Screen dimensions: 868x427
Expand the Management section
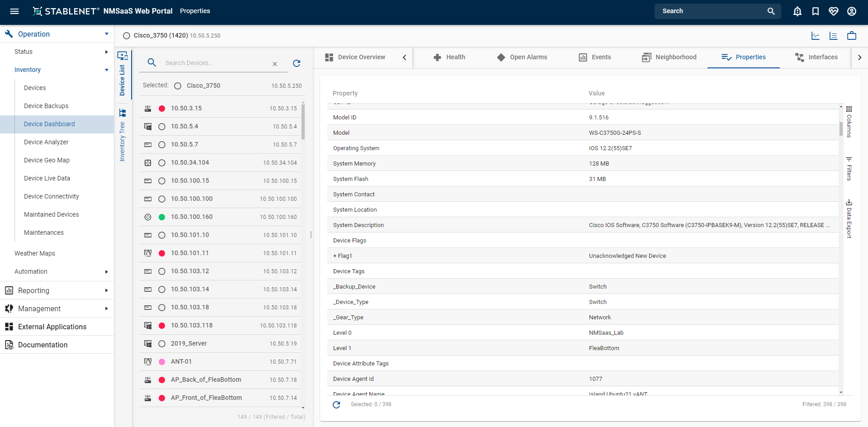[107, 308]
